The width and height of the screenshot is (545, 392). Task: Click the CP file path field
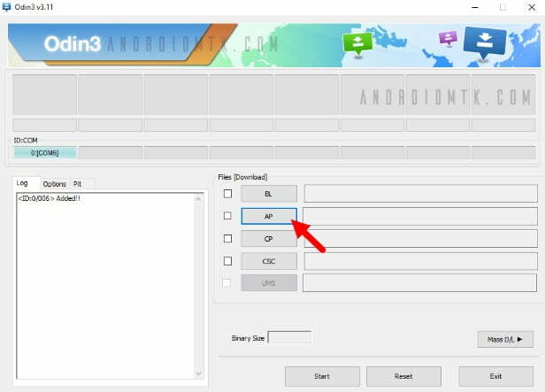[420, 239]
